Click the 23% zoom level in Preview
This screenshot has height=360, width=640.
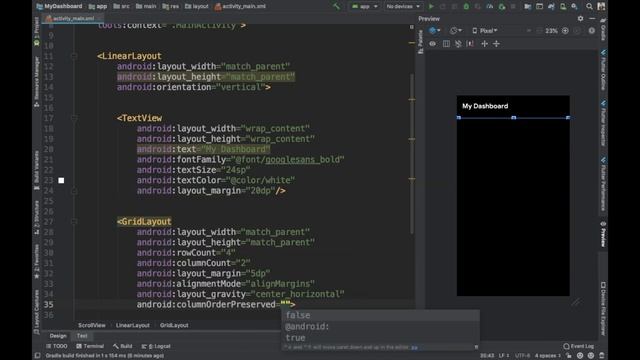coord(551,31)
